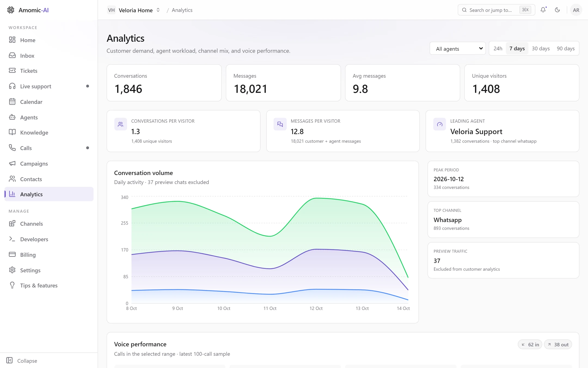The height and width of the screenshot is (368, 588).
Task: Open Billing via its card icon
Action: click(x=12, y=255)
